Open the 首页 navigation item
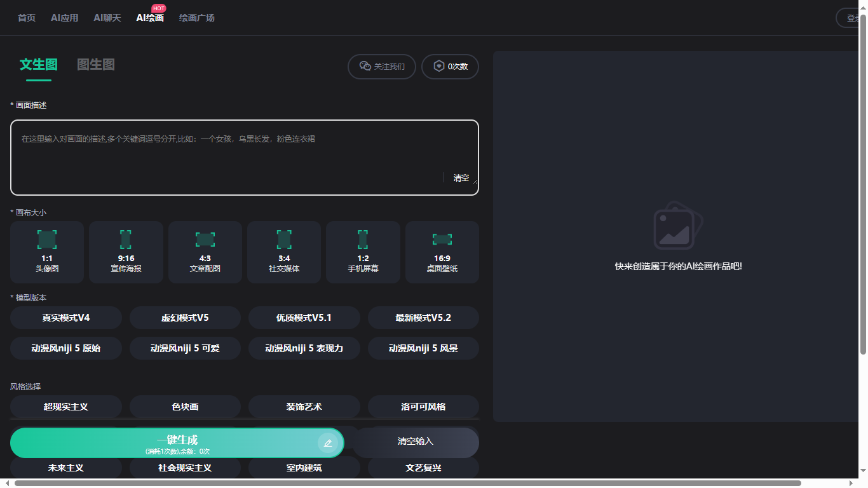 27,18
